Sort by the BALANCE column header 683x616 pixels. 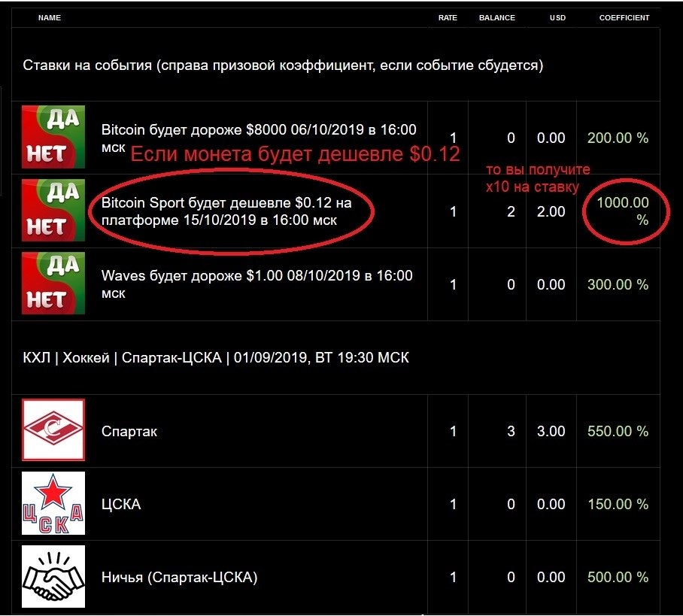coord(497,18)
